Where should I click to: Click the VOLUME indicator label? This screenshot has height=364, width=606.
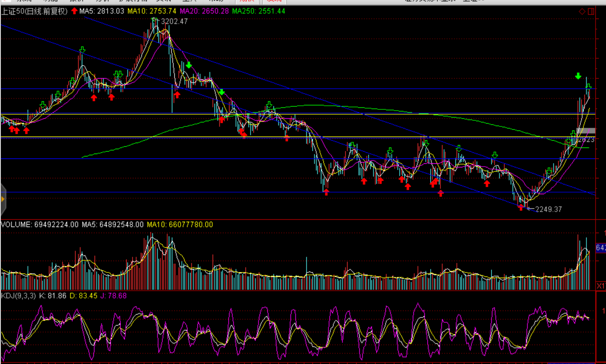click(x=39, y=225)
